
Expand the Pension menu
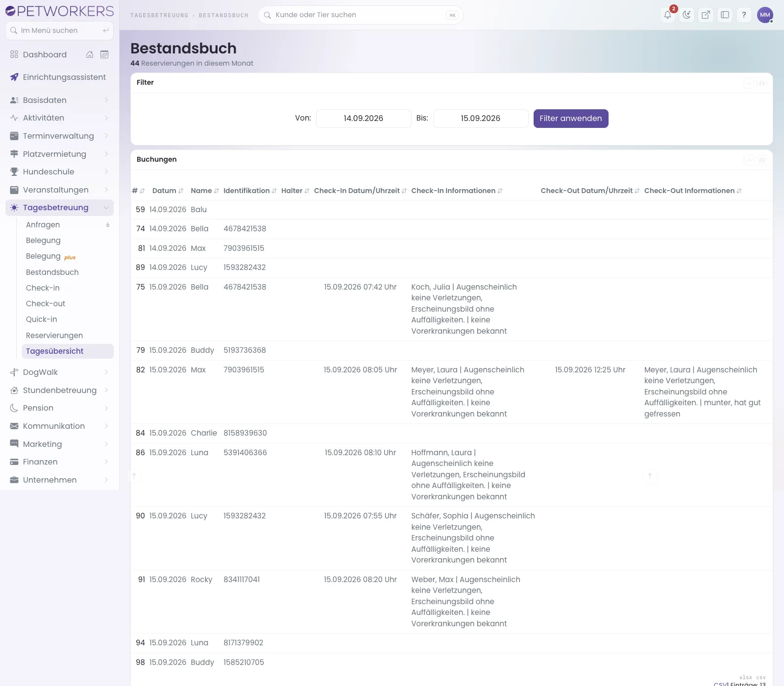[59, 408]
